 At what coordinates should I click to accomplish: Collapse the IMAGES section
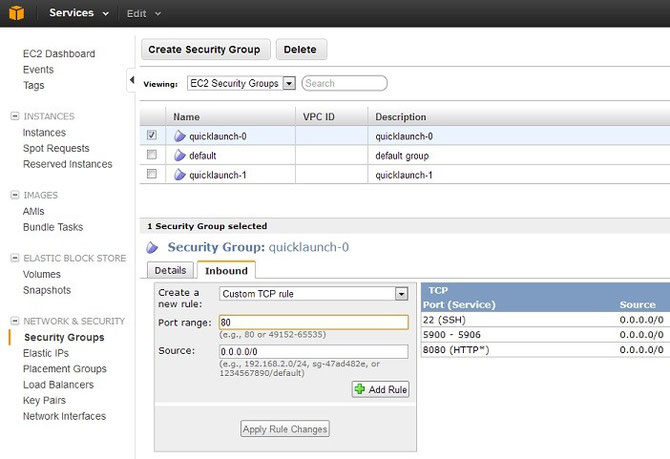pyautogui.click(x=15, y=195)
